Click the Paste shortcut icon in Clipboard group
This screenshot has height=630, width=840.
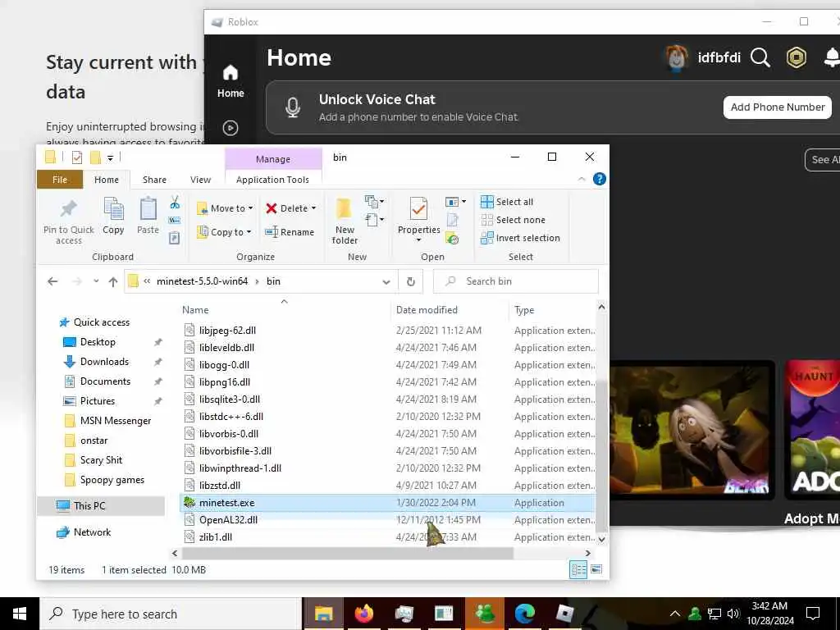click(175, 238)
